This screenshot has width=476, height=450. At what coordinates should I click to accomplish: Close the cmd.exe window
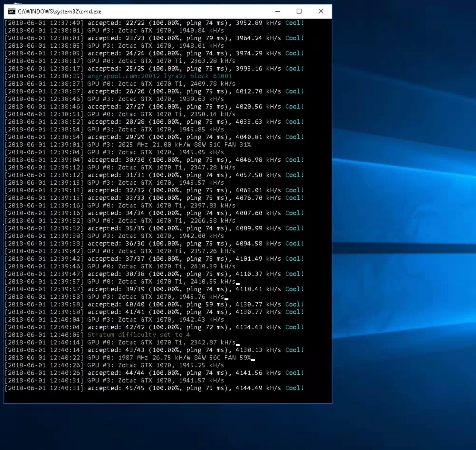[321, 11]
